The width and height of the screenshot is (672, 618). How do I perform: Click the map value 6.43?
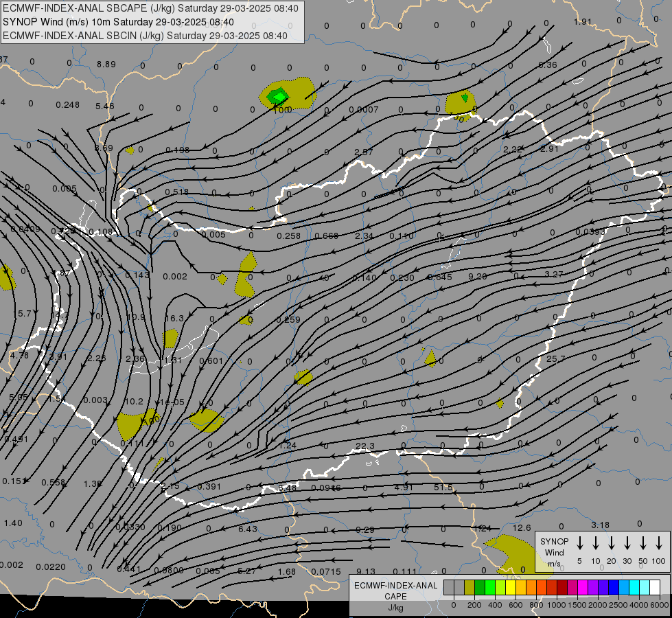point(248,529)
